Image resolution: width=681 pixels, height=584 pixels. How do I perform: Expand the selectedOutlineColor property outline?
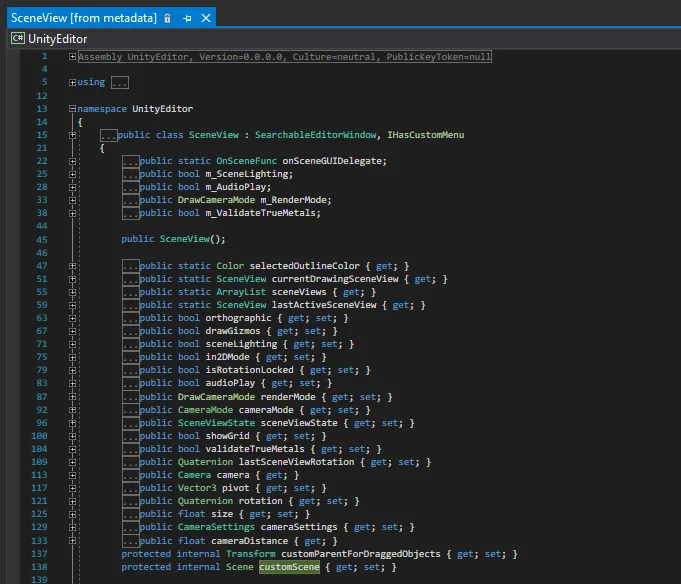click(73, 266)
